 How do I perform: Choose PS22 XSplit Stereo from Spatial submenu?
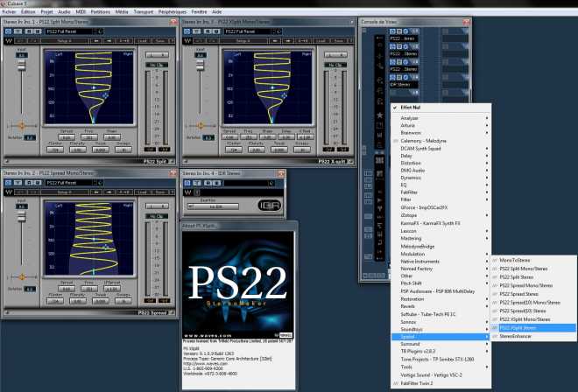[533, 328]
